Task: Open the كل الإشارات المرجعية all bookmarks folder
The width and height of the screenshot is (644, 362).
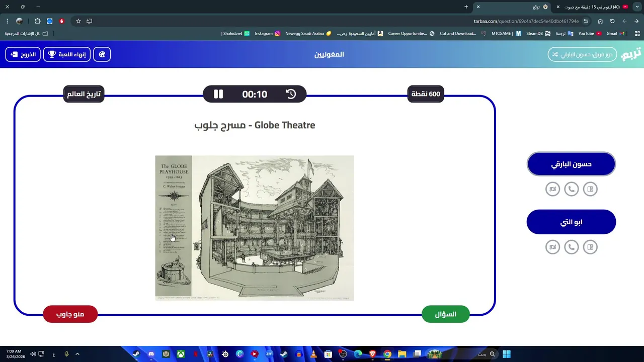Action: click(27, 34)
